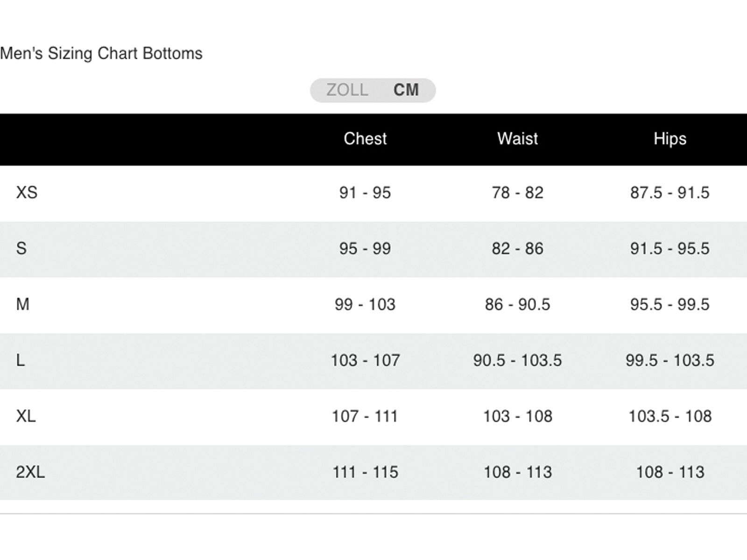
Task: Select the M size row label
Action: 23,304
